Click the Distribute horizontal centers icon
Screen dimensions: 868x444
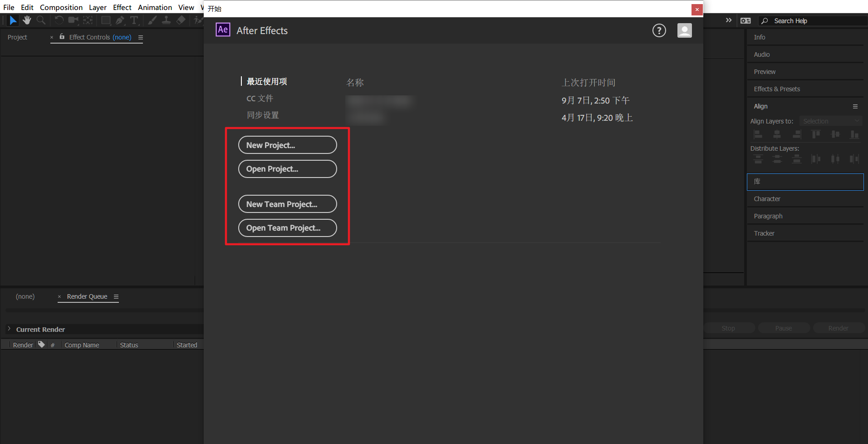(835, 159)
